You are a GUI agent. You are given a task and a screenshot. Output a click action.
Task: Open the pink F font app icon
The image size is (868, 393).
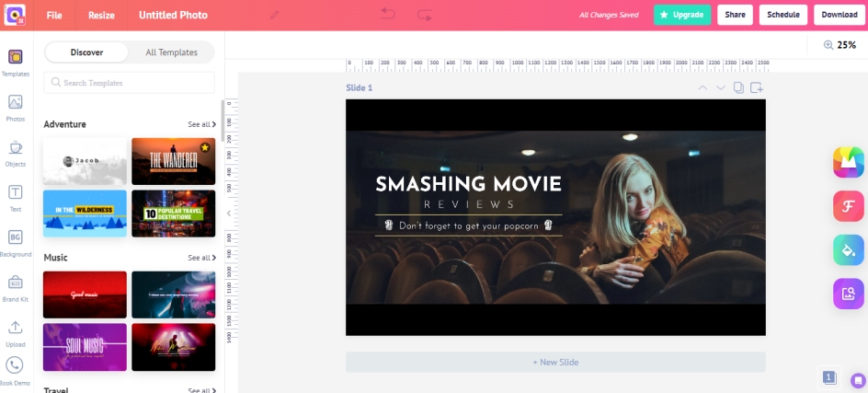tap(848, 206)
